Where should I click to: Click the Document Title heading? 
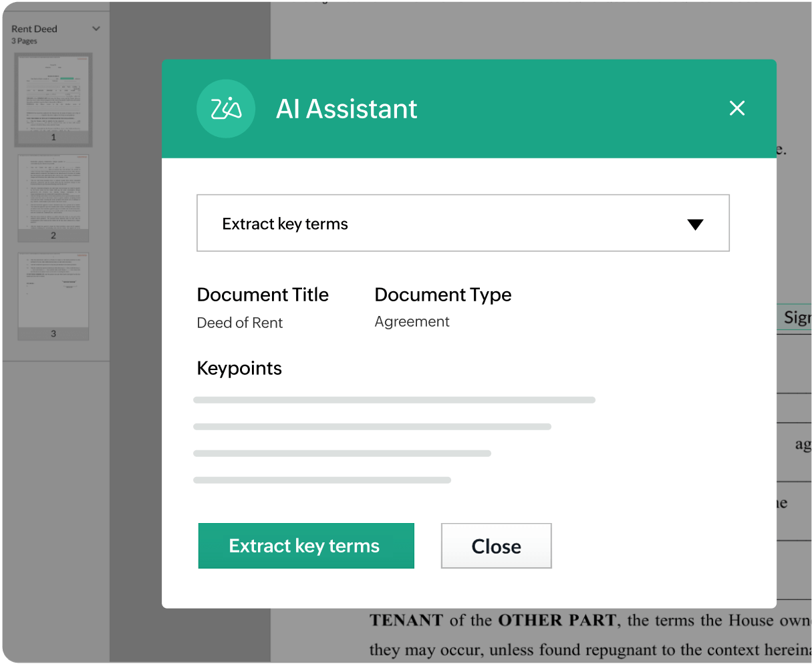263,295
